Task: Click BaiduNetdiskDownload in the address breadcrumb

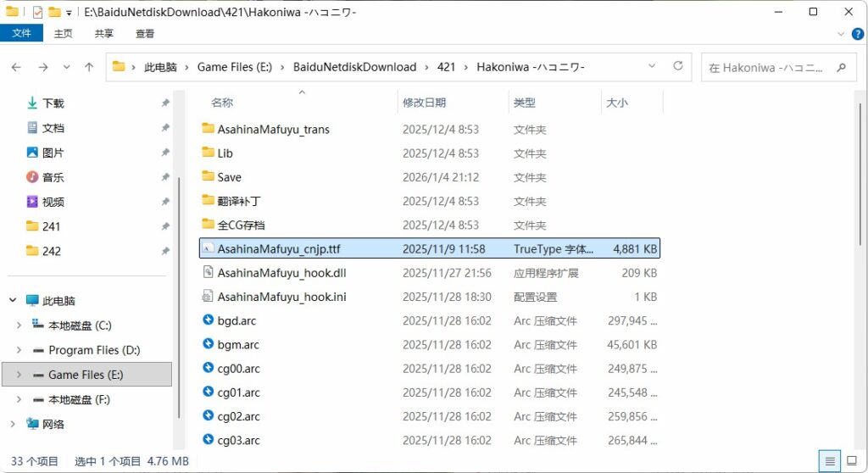Action: (x=355, y=67)
